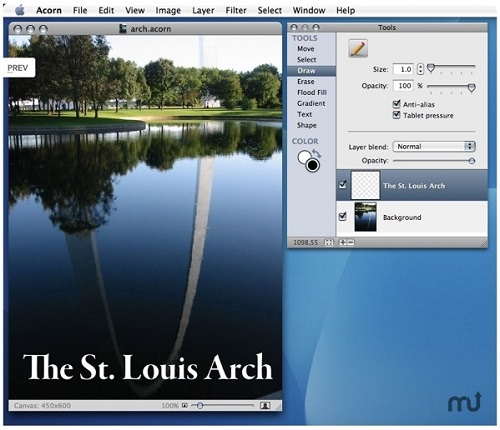Select the Gradient tool
This screenshot has width=500, height=430.
311,103
